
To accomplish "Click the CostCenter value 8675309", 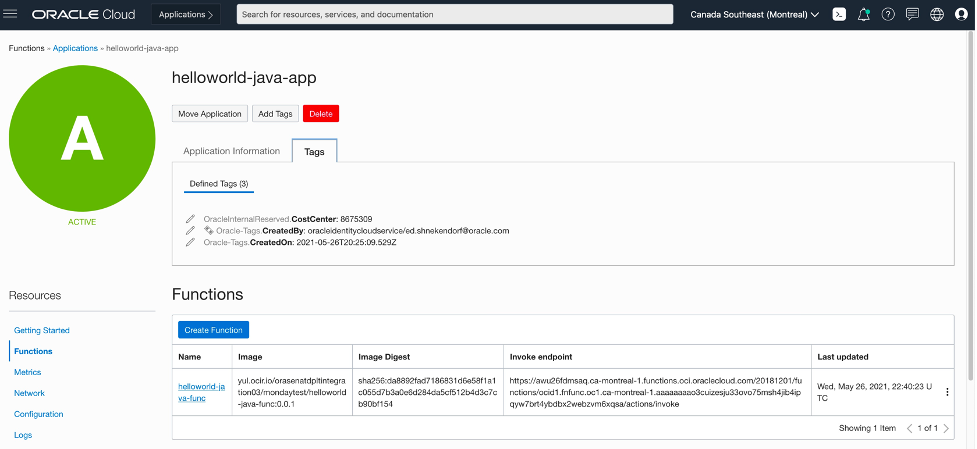I will pyautogui.click(x=356, y=219).
